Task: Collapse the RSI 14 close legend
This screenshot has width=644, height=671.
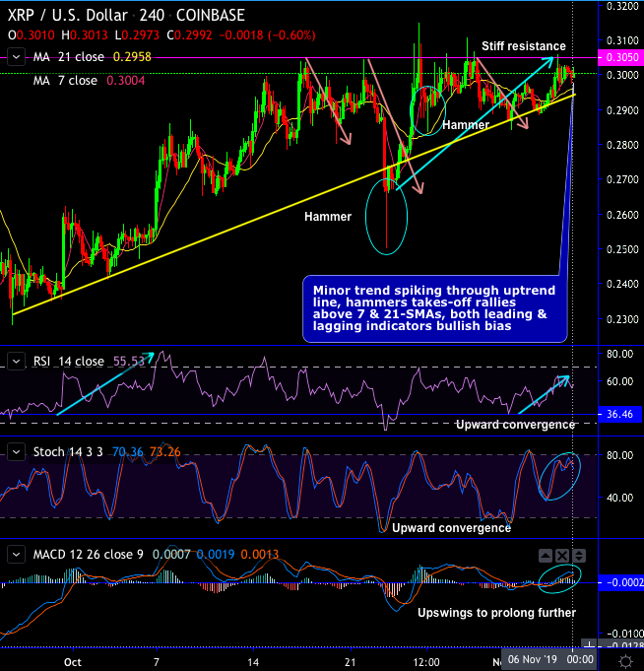Action: pyautogui.click(x=16, y=362)
